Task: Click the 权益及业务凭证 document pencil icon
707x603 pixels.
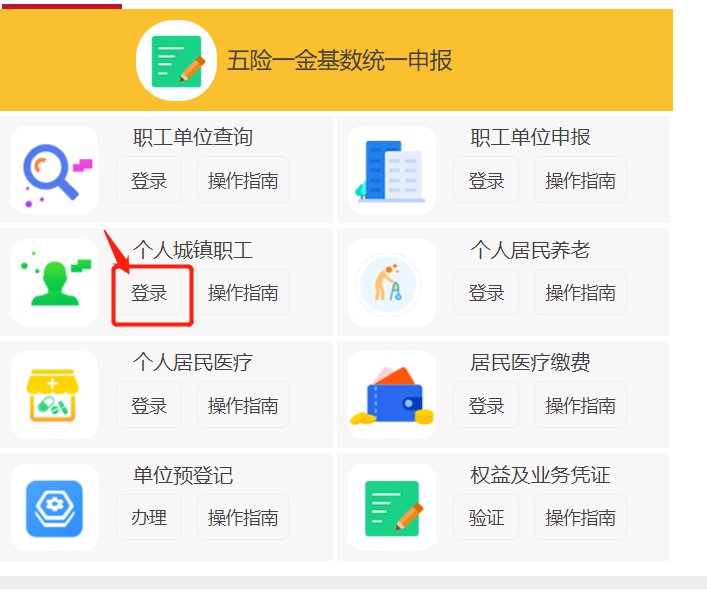Action: [x=392, y=507]
